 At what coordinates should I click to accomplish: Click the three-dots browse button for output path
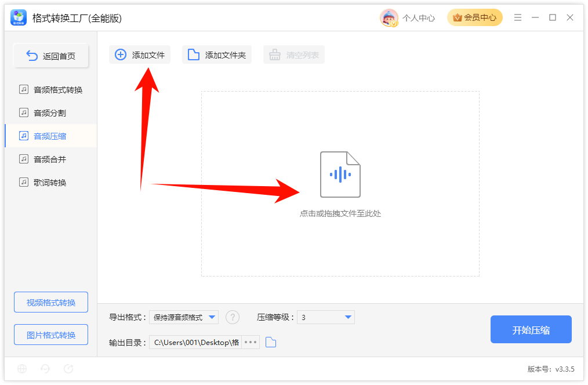point(251,342)
